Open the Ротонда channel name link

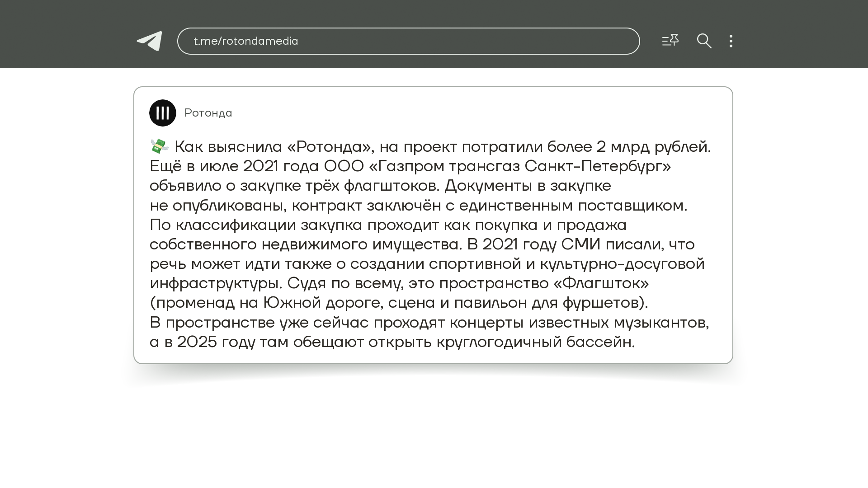click(x=208, y=113)
